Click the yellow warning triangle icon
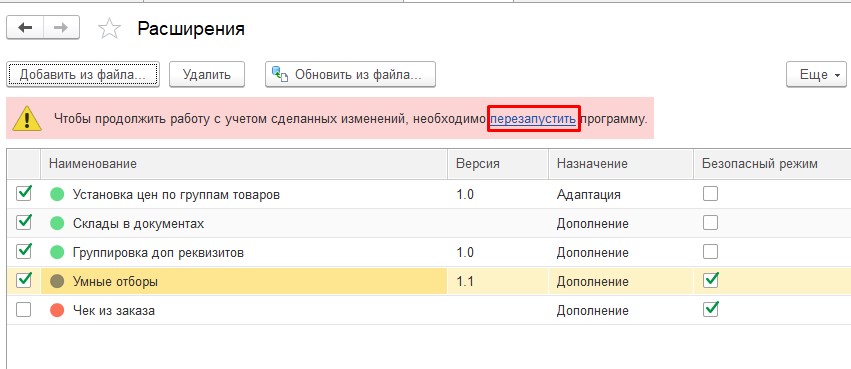 [27, 118]
